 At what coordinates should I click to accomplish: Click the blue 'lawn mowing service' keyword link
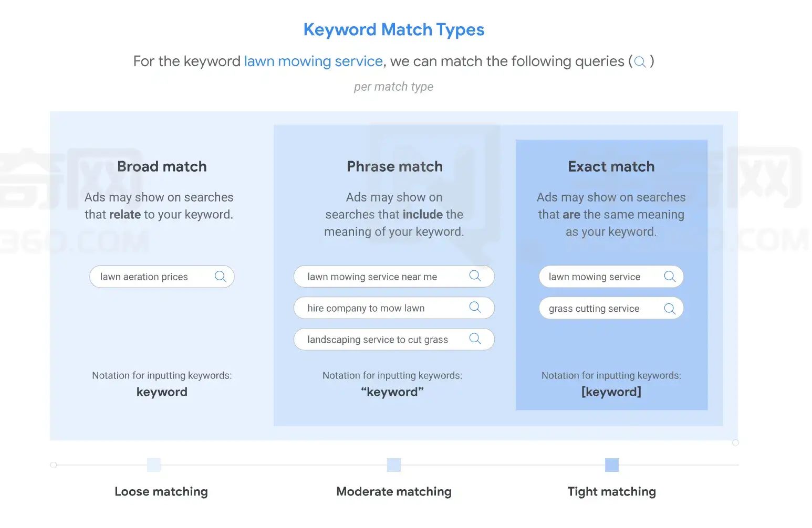coord(313,61)
